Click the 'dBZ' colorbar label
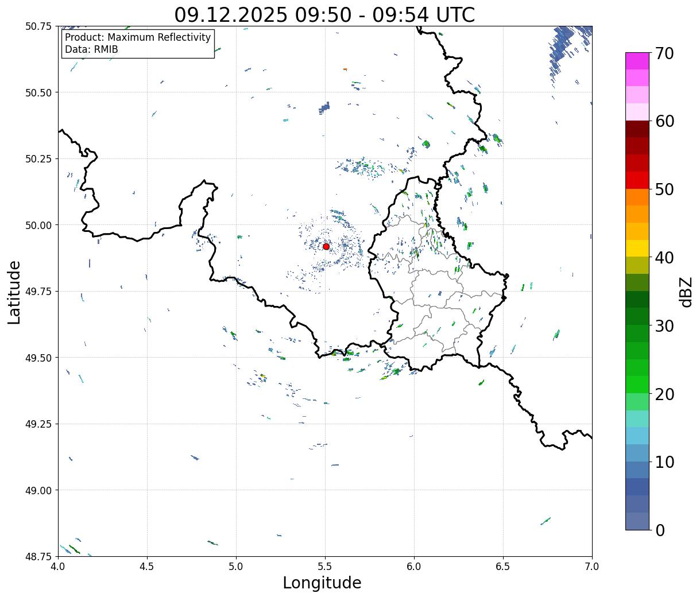 686,292
